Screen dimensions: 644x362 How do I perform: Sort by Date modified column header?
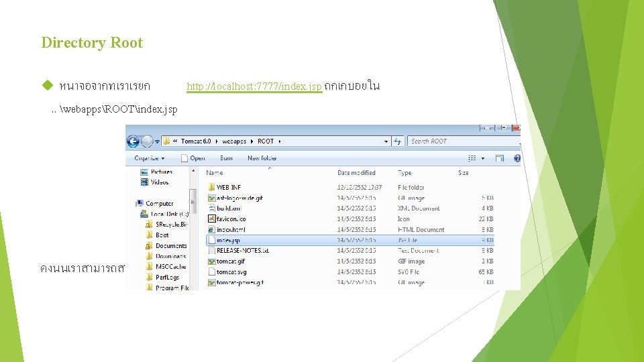[356, 173]
